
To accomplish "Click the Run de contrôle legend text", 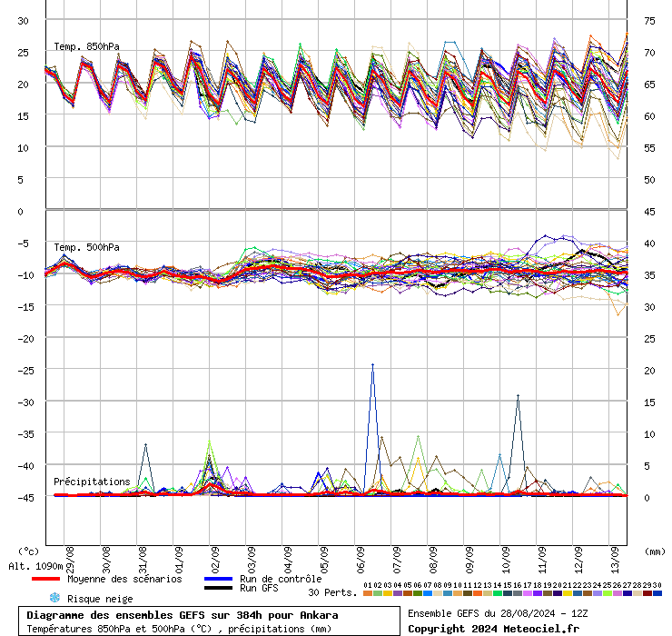I will 281,579.
